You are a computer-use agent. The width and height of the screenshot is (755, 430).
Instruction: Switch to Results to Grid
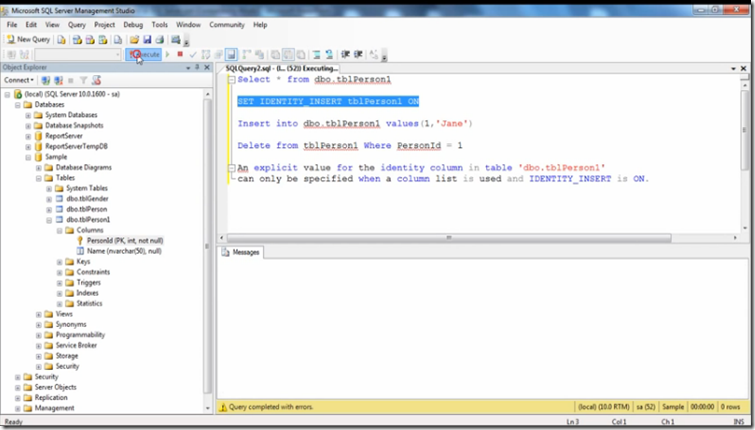pos(288,54)
